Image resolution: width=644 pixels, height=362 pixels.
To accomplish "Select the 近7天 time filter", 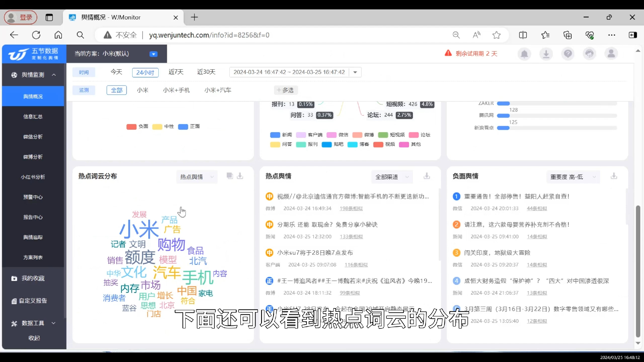I will pyautogui.click(x=176, y=72).
